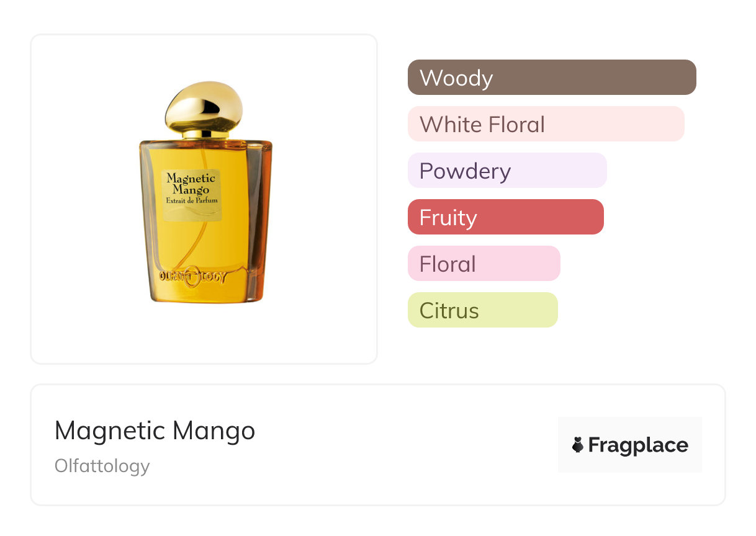756x536 pixels.
Task: Select the Woody accord bar
Action: (551, 78)
